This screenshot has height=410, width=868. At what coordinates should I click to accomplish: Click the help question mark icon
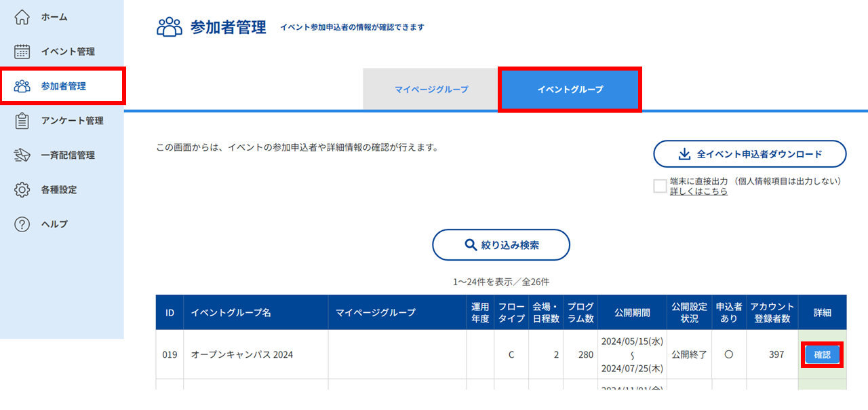click(22, 224)
